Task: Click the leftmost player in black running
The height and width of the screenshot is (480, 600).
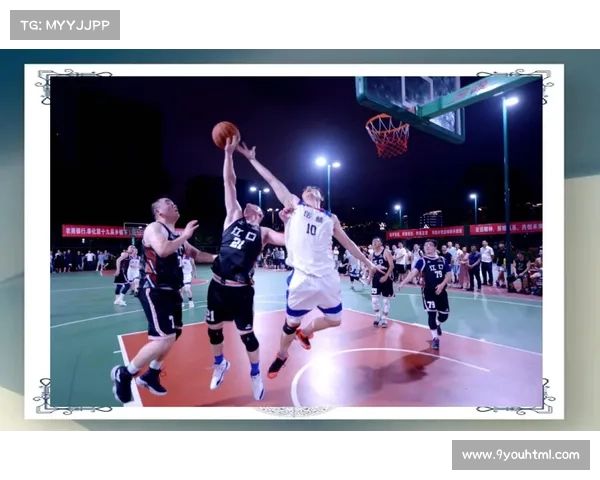Action: coord(157,290)
